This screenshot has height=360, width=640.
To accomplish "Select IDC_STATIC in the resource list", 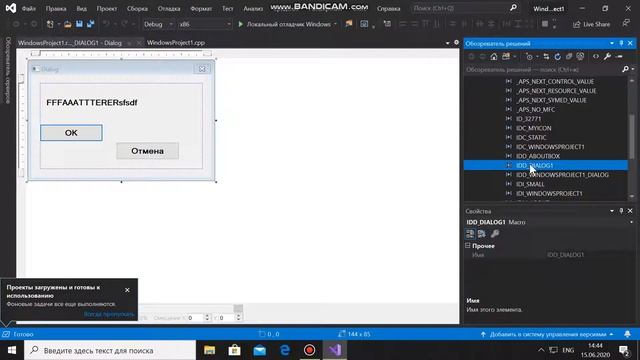I will coord(531,138).
